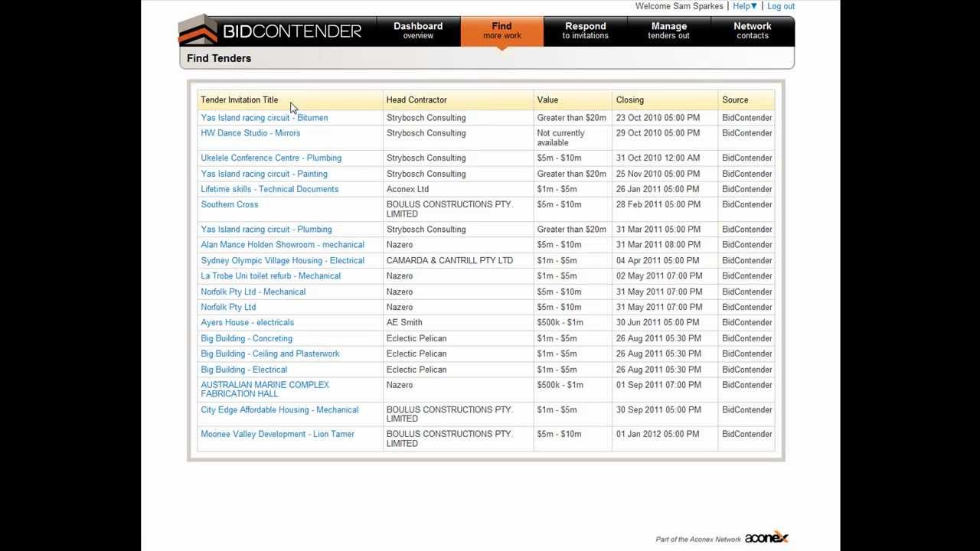The image size is (980, 551).
Task: Click the 04 Apr 2011 05:00 PM closing date
Action: (x=658, y=261)
